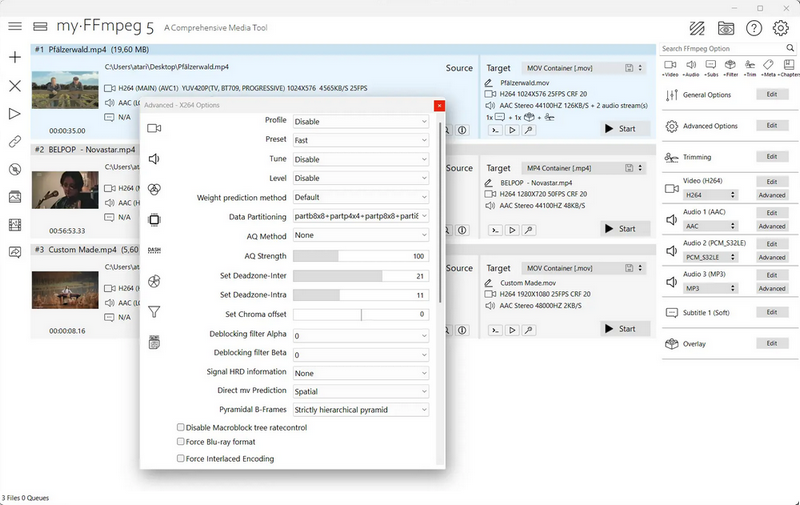Add an audio stream with +Audio
This screenshot has width=800, height=505.
tap(691, 68)
